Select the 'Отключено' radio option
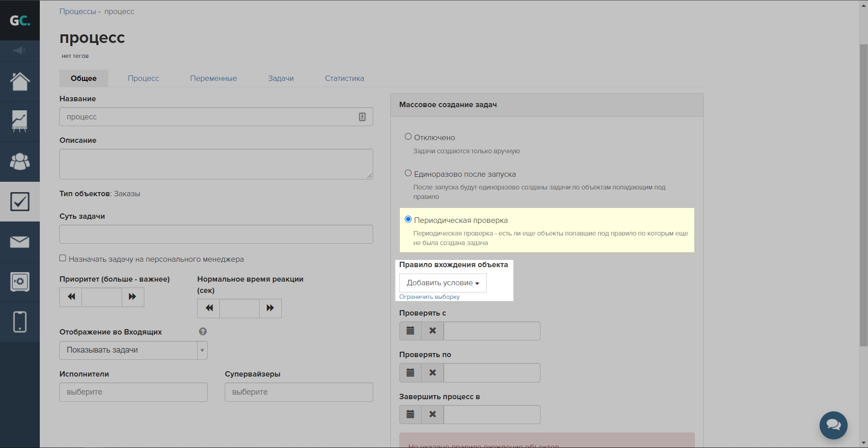The height and width of the screenshot is (448, 868). point(408,137)
